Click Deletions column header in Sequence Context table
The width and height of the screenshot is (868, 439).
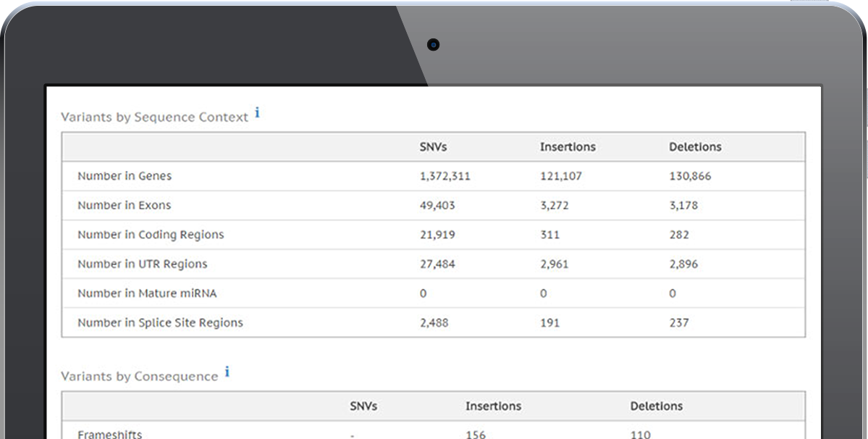(x=695, y=147)
